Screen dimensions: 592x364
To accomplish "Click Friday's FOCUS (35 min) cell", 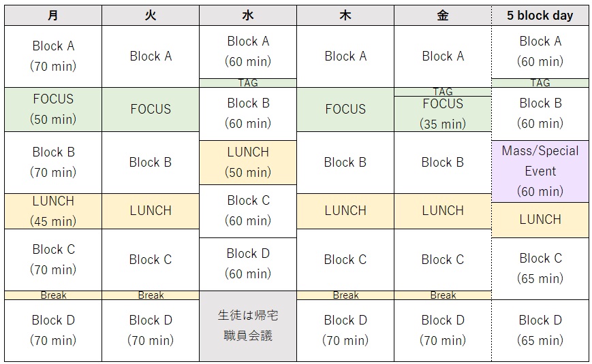I will (x=443, y=114).
